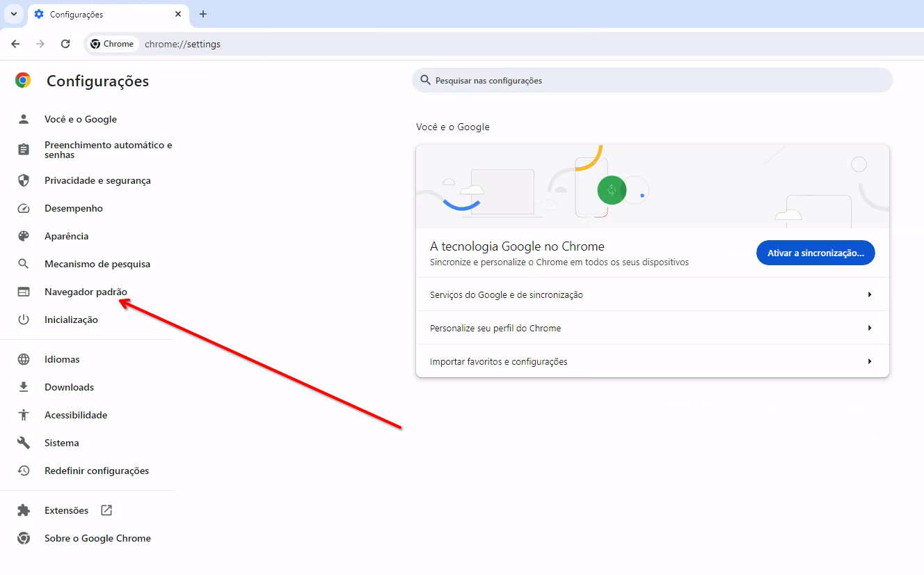
Task: Click the speedometer icon for Desempenho
Action: point(24,208)
